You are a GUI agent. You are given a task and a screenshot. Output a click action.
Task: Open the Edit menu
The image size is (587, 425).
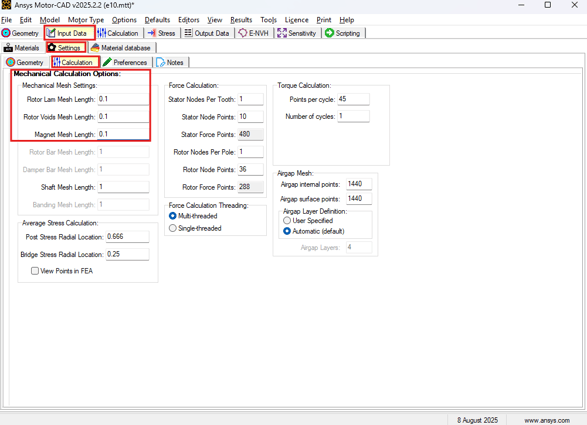pos(25,20)
